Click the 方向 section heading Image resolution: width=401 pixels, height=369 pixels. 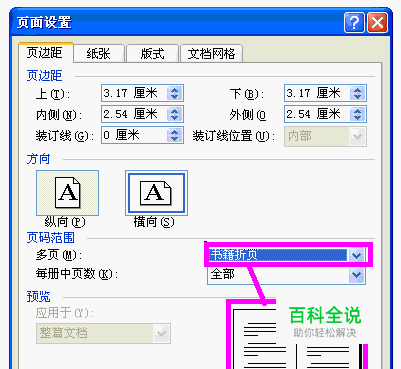click(x=38, y=159)
